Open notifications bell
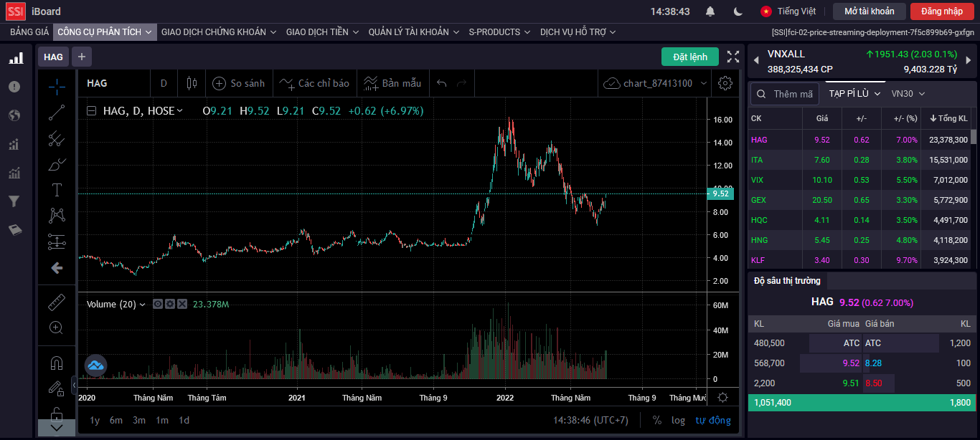Screen dimensions: 980x440 710,11
